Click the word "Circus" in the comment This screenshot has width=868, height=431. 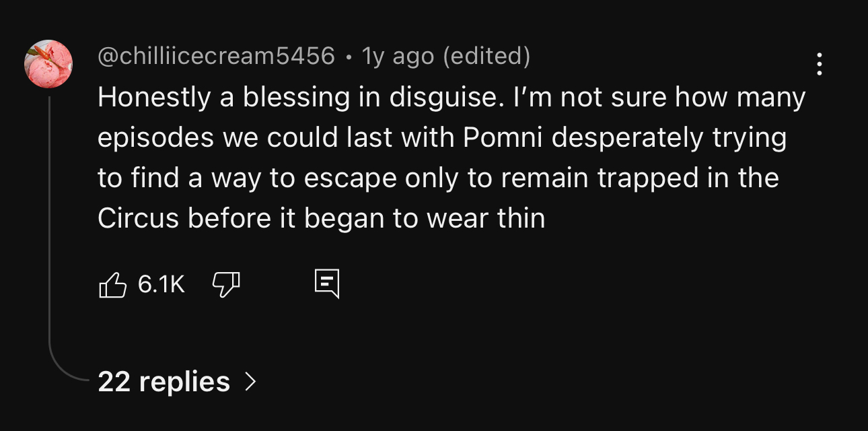[x=138, y=219]
